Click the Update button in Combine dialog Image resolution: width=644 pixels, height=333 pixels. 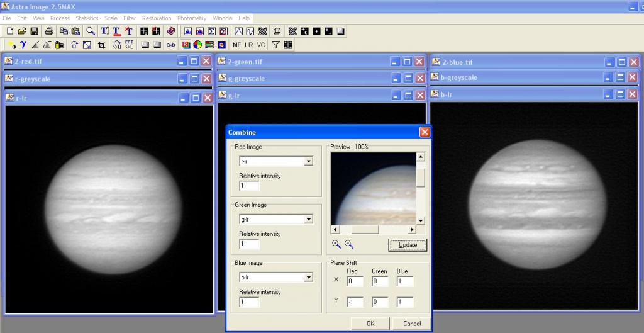tap(408, 245)
